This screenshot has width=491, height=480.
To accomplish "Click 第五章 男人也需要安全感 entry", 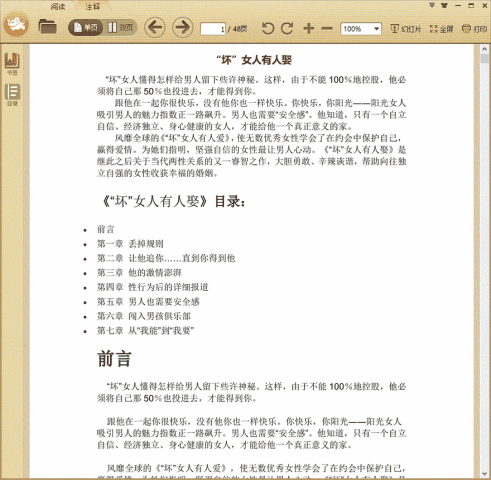I will [x=148, y=302].
